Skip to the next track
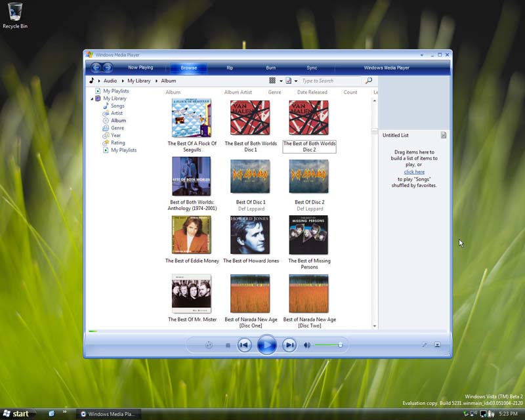This screenshot has height=420, width=525. click(289, 345)
